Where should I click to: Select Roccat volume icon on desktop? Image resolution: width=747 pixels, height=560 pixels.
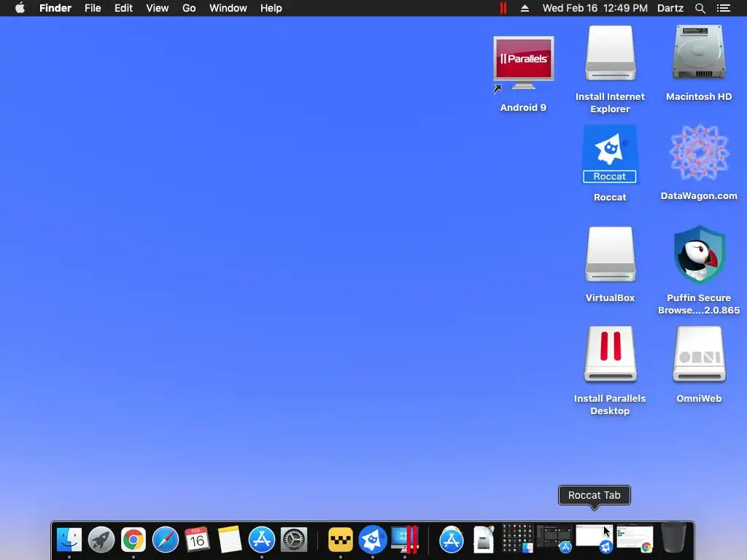click(610, 155)
